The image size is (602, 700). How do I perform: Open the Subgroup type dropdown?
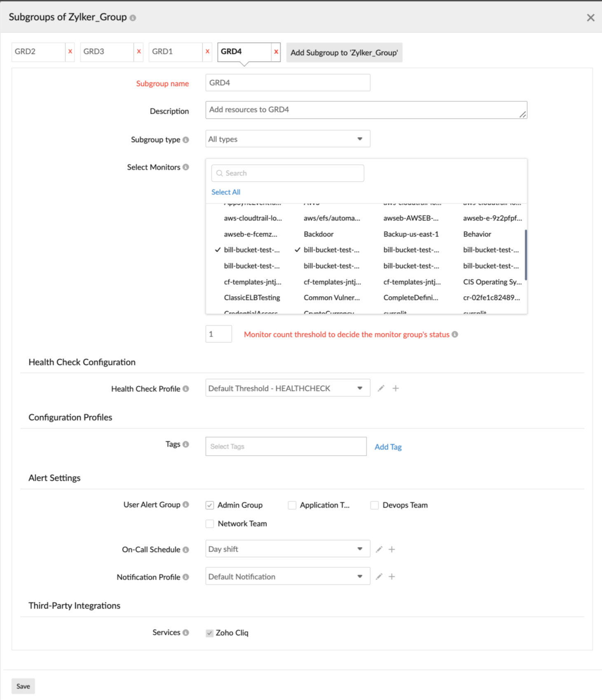click(x=288, y=139)
